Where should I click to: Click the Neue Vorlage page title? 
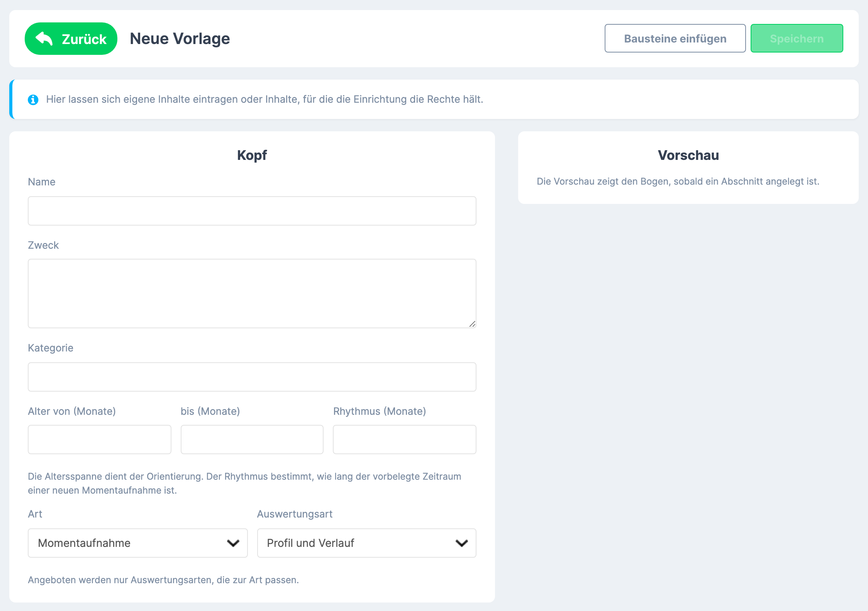[x=180, y=39]
